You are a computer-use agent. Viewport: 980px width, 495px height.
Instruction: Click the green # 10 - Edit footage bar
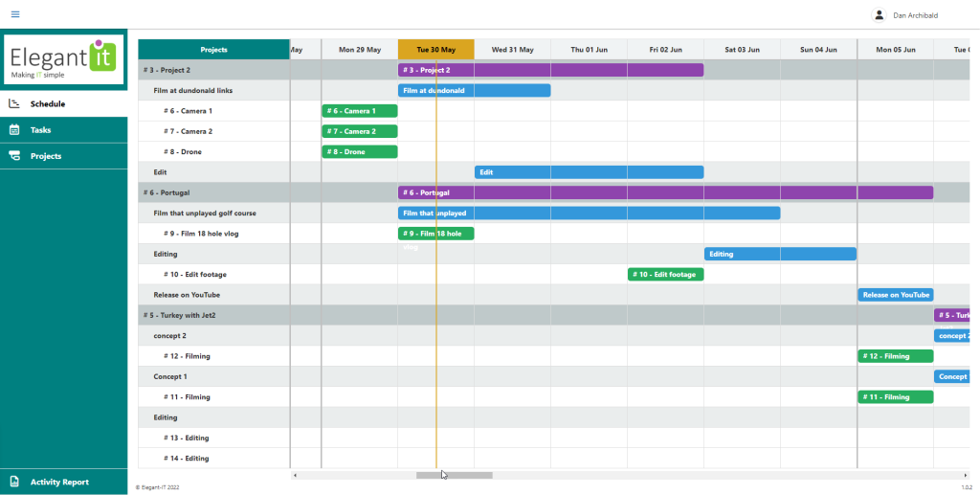[x=666, y=275]
